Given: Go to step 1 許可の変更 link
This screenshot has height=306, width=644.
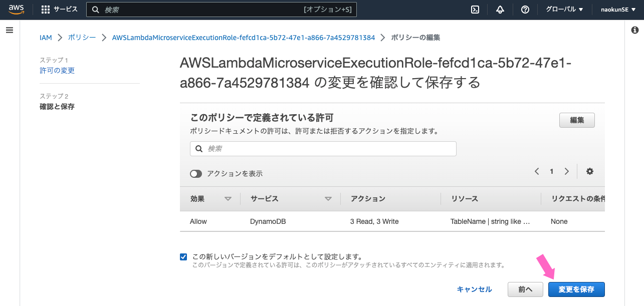Looking at the screenshot, I should (57, 71).
